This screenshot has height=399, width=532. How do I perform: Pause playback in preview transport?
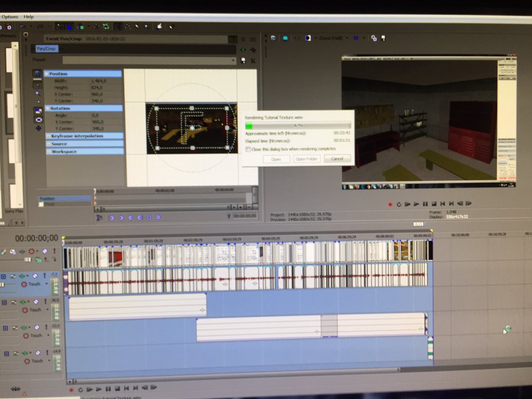coord(425,204)
